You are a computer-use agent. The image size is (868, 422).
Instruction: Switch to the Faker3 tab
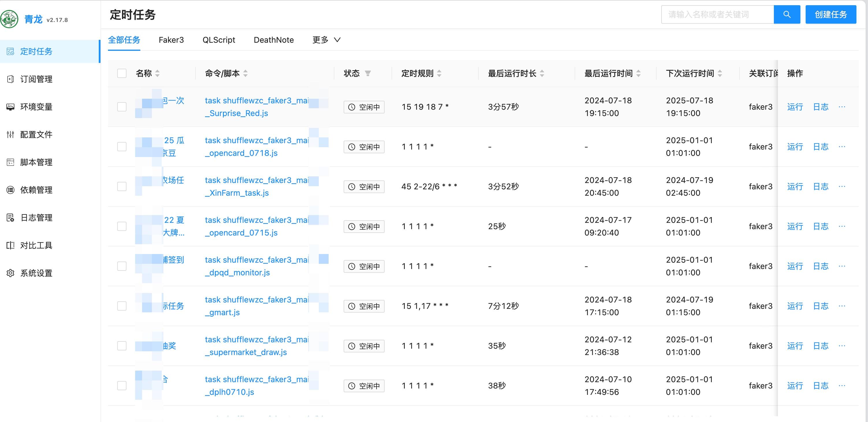171,40
